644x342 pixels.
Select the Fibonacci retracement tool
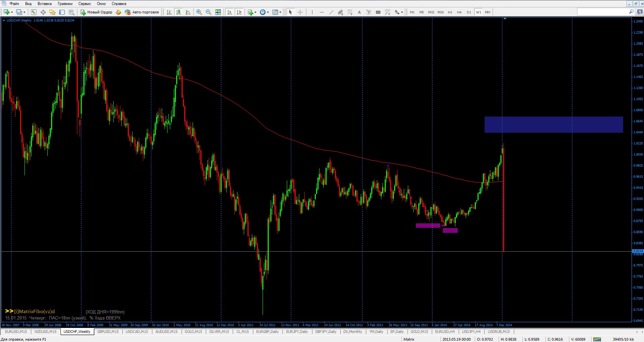click(350, 12)
